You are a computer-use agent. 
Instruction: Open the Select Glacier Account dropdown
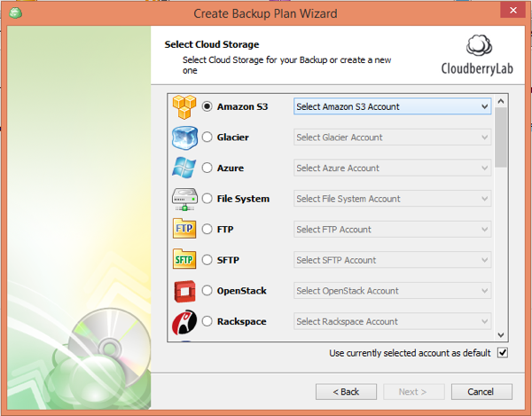click(392, 137)
